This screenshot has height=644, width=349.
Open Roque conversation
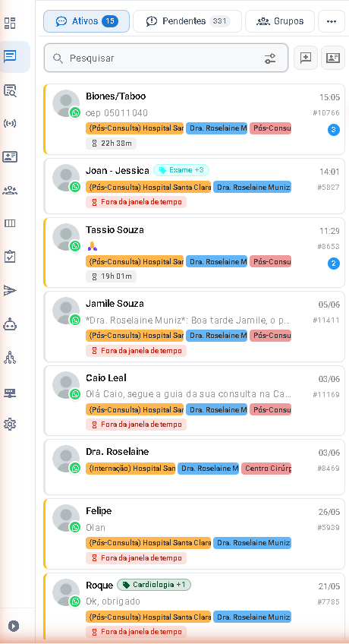[194, 606]
